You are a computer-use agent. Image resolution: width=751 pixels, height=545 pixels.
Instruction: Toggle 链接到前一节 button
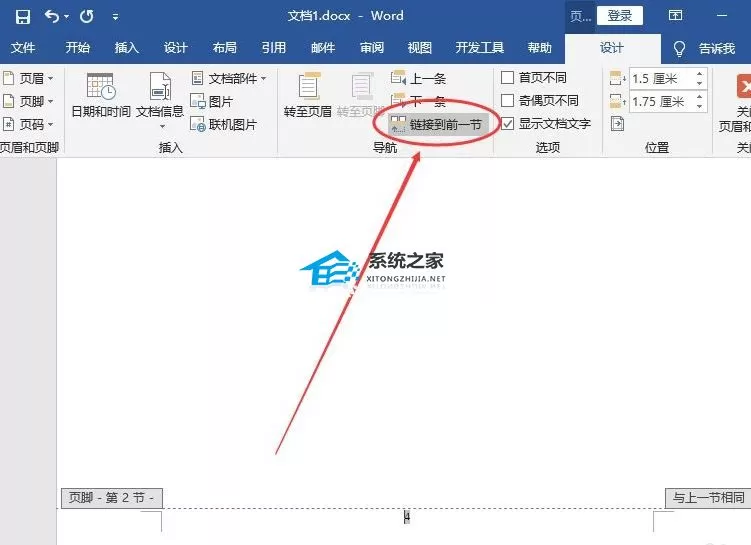coord(435,125)
